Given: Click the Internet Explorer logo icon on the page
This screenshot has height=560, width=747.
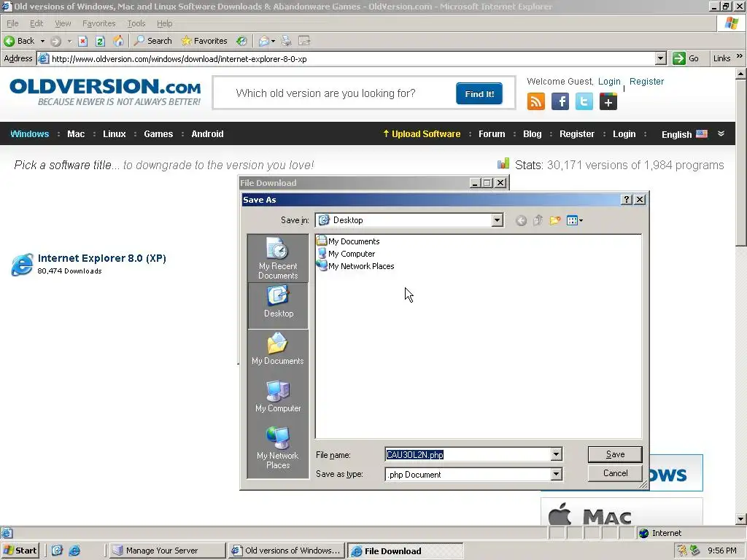Looking at the screenshot, I should [x=22, y=264].
